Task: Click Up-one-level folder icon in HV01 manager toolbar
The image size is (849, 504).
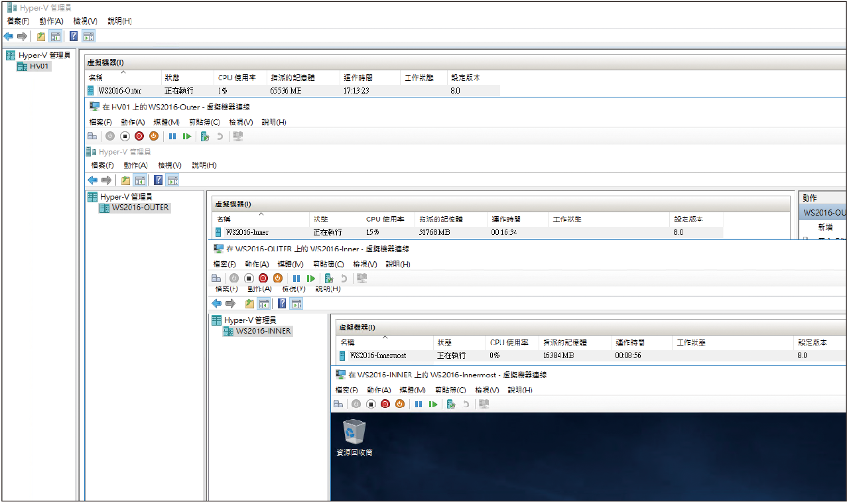Action: [41, 36]
